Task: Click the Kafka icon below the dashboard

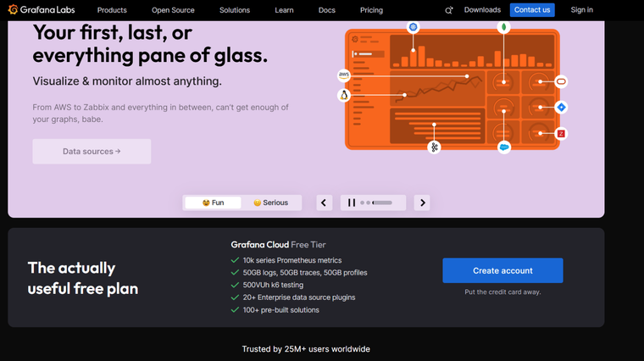Action: click(x=434, y=147)
